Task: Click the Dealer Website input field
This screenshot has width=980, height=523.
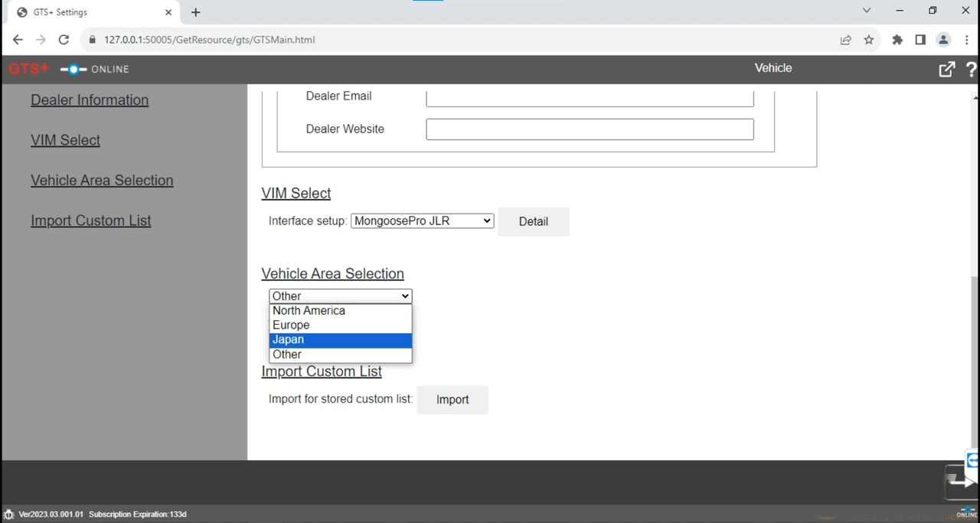Action: (x=590, y=129)
